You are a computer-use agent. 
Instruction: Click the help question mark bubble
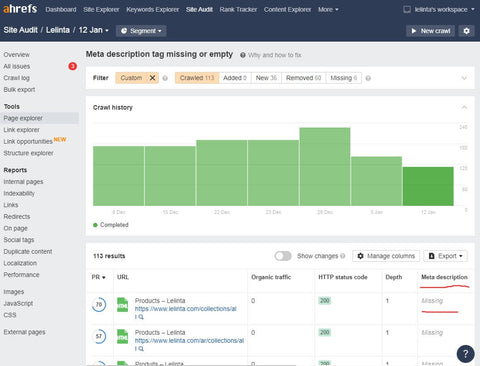[x=465, y=354]
